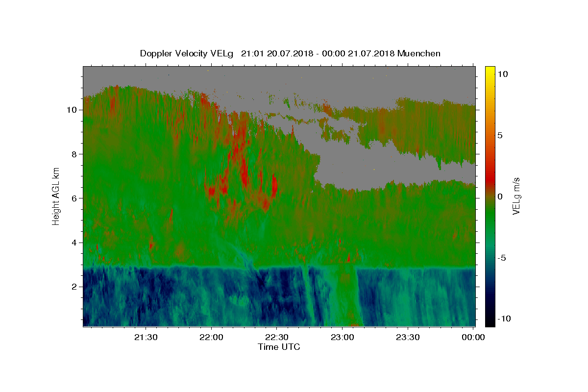Select the 'Time UTC' x-axis label

click(x=279, y=347)
